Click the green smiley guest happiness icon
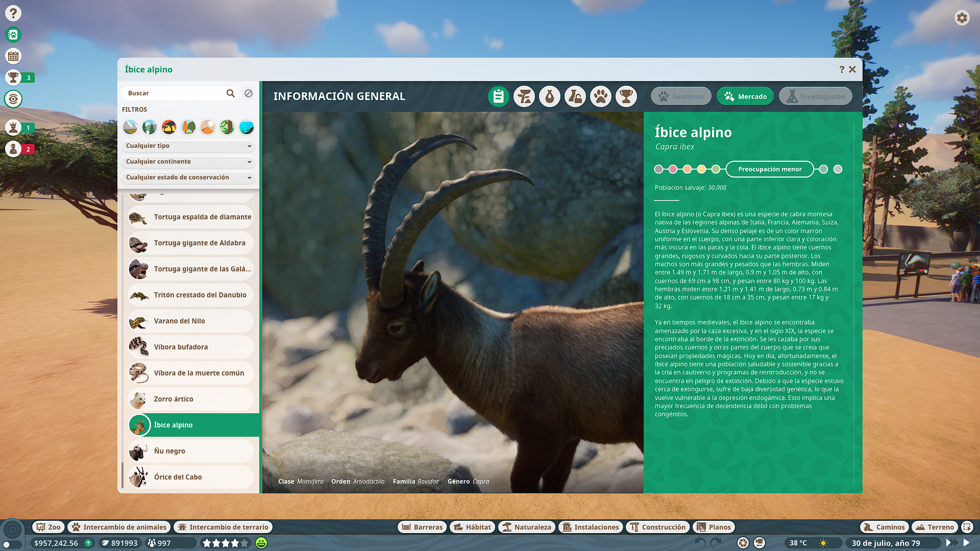Image resolution: width=980 pixels, height=551 pixels. [x=261, y=543]
